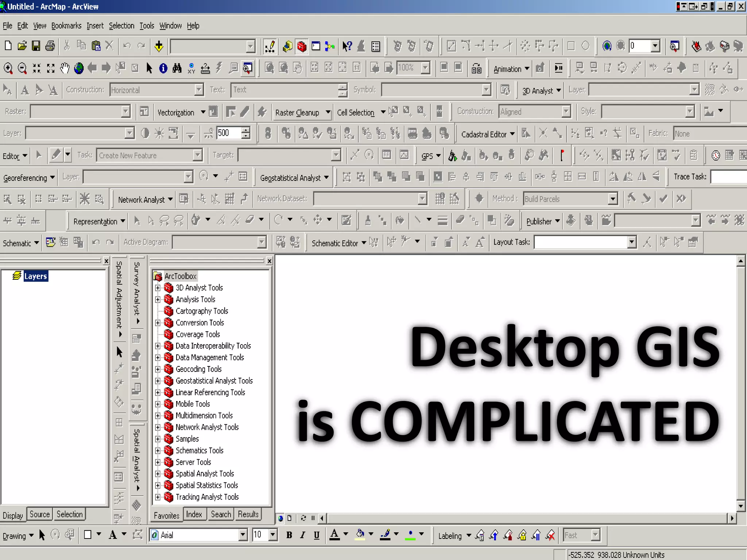Select the Pan hand tool
Viewport: 747px width, 560px height.
65,68
